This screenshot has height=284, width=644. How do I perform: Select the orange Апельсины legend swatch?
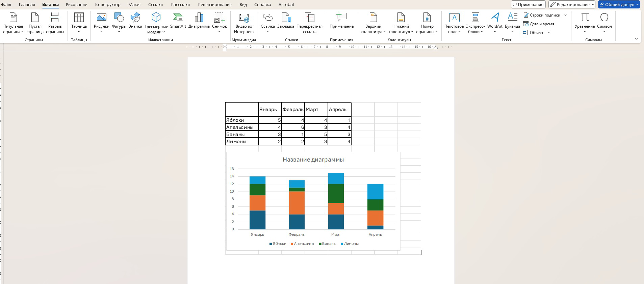(x=292, y=244)
